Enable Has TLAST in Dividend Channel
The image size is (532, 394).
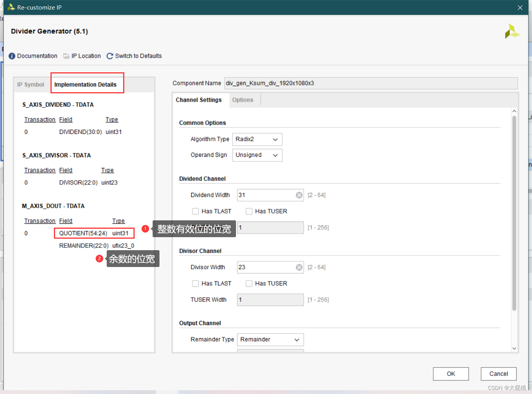pos(195,211)
